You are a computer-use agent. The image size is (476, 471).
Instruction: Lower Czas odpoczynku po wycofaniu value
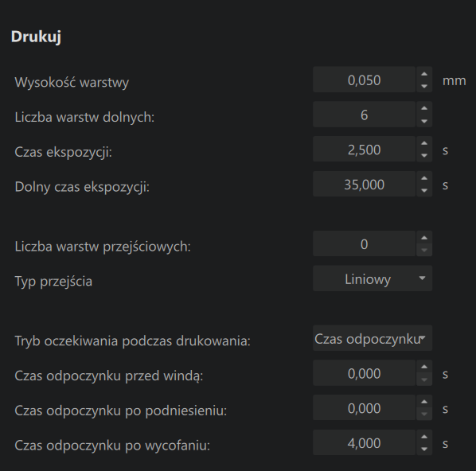[x=424, y=450]
